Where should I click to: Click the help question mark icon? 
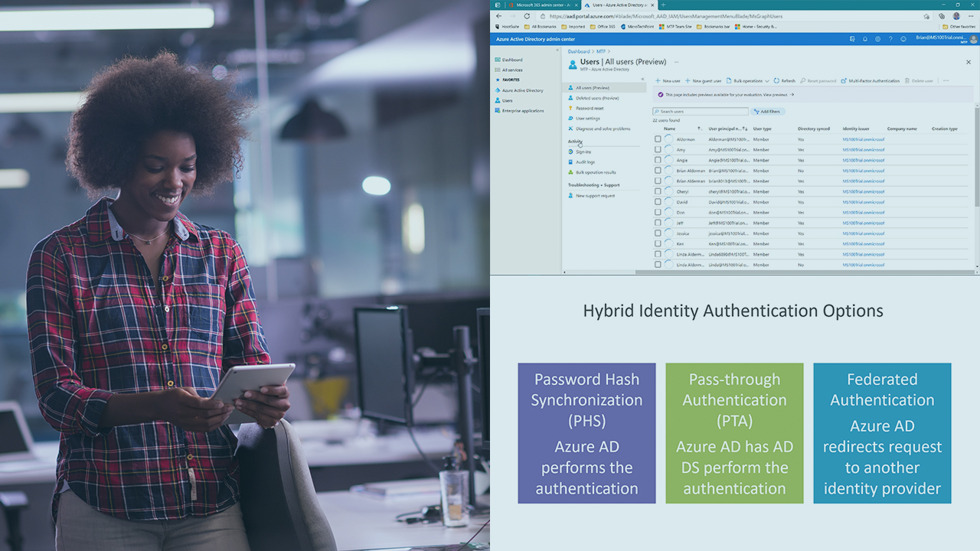click(x=890, y=38)
